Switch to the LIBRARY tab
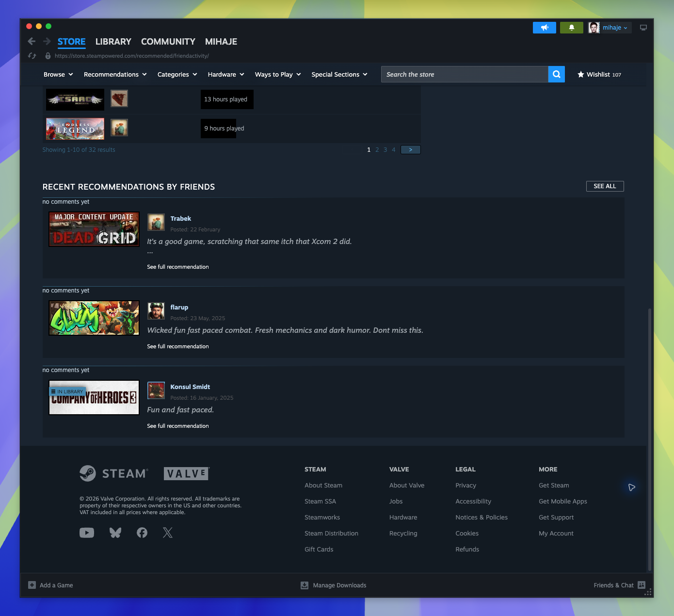The height and width of the screenshot is (616, 674). (x=113, y=42)
